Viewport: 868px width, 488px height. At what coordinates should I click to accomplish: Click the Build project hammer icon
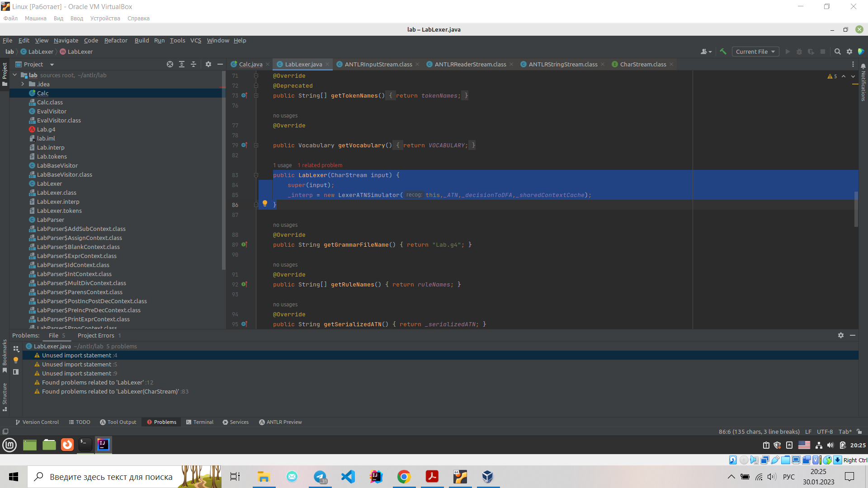pyautogui.click(x=723, y=52)
